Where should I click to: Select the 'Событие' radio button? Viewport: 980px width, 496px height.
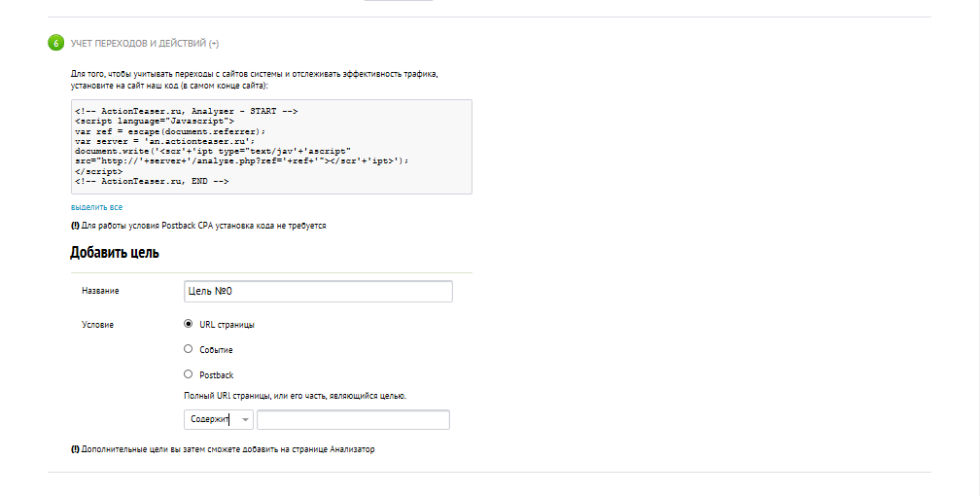tap(188, 349)
